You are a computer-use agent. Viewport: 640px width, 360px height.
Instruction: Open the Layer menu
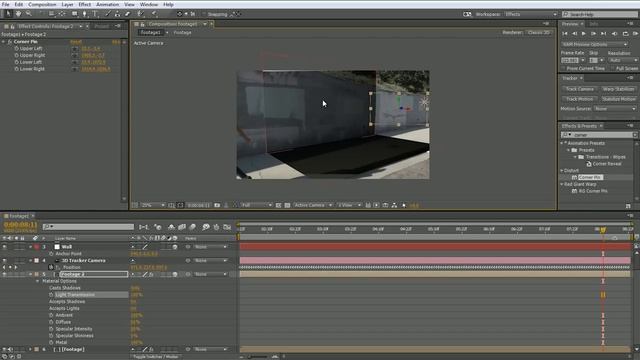pos(67,4)
